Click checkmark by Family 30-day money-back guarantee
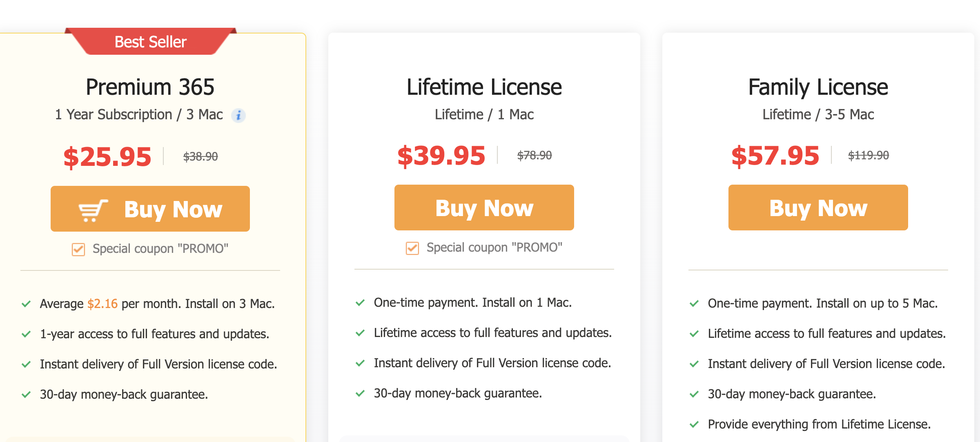The width and height of the screenshot is (980, 442). pyautogui.click(x=694, y=394)
